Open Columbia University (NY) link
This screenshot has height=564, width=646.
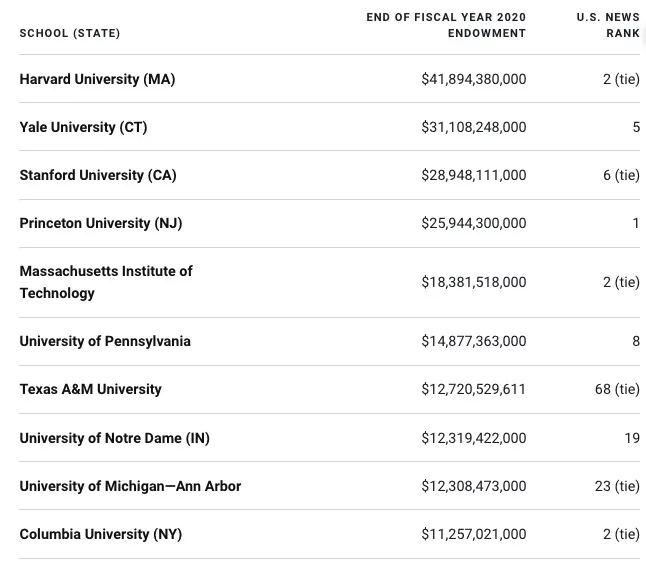click(x=100, y=534)
